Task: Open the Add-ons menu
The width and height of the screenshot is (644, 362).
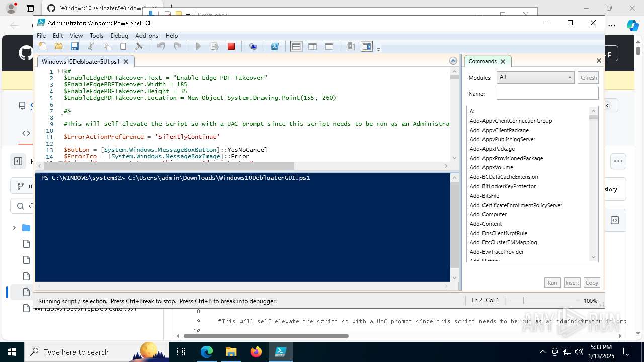Action: point(147,36)
